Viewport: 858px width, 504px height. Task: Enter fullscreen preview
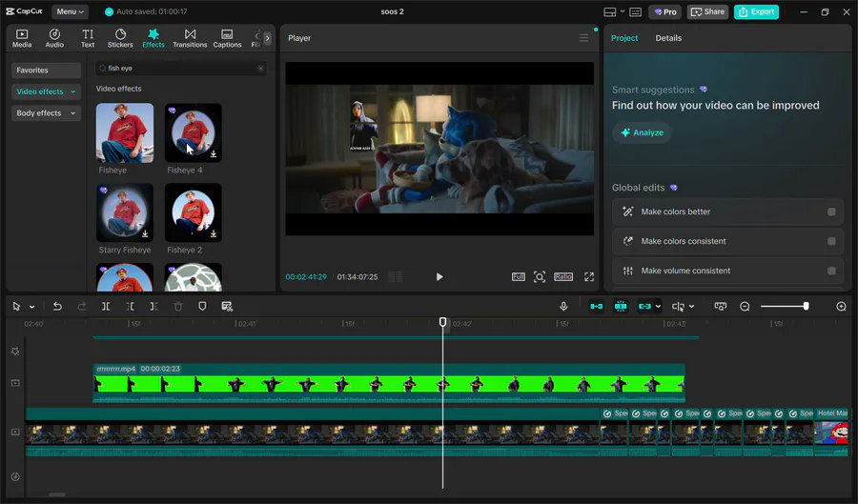[589, 276]
